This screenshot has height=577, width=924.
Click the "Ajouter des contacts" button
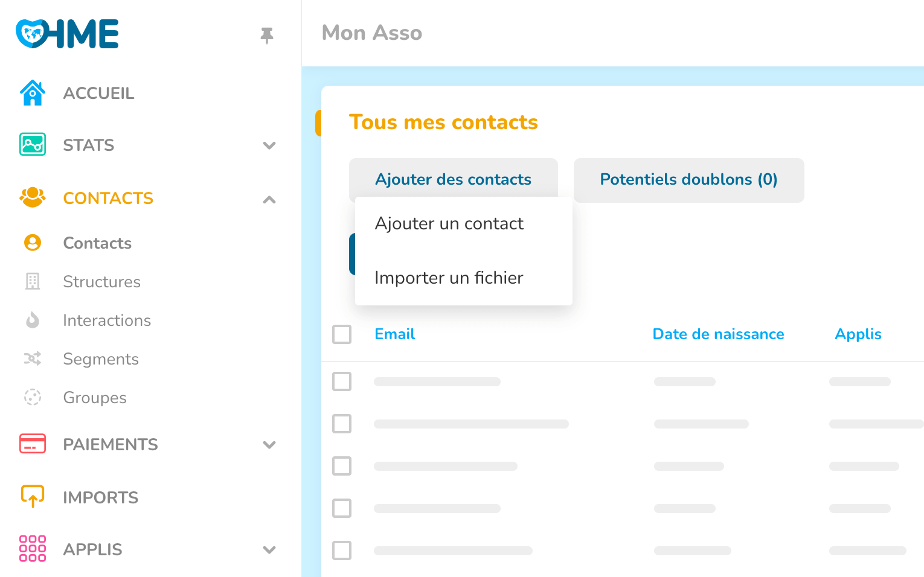click(453, 180)
